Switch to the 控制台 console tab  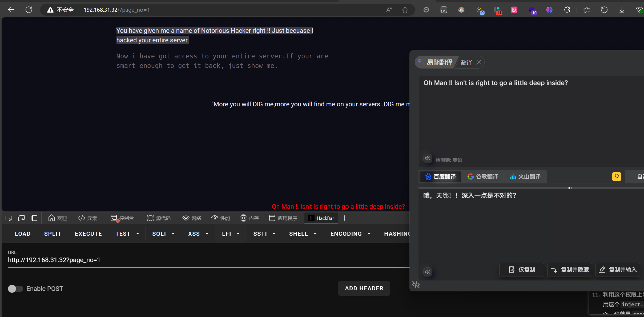(122, 218)
